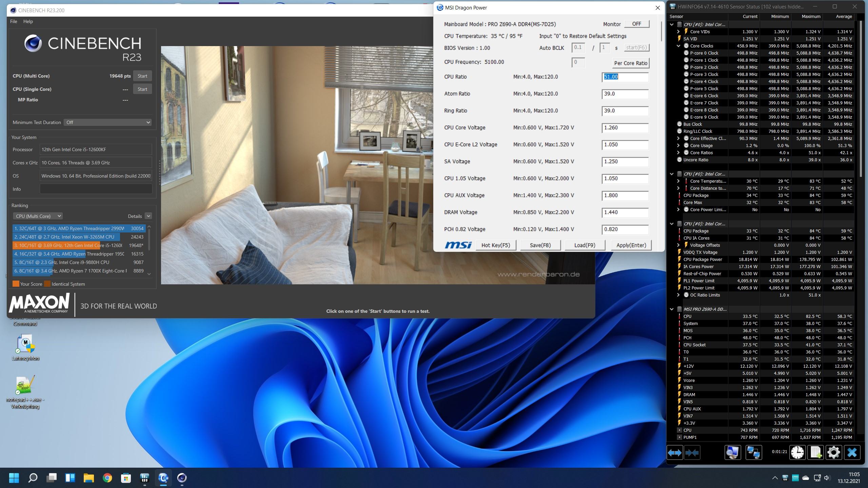Open network status tray icon

click(817, 478)
